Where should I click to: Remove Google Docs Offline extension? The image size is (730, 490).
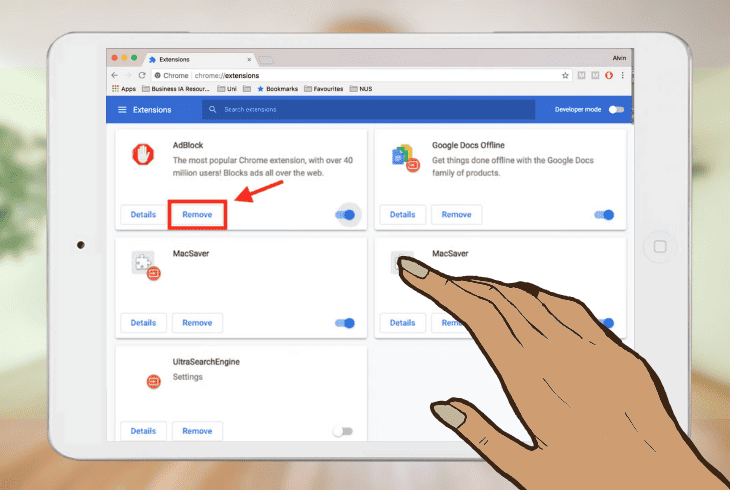point(457,215)
